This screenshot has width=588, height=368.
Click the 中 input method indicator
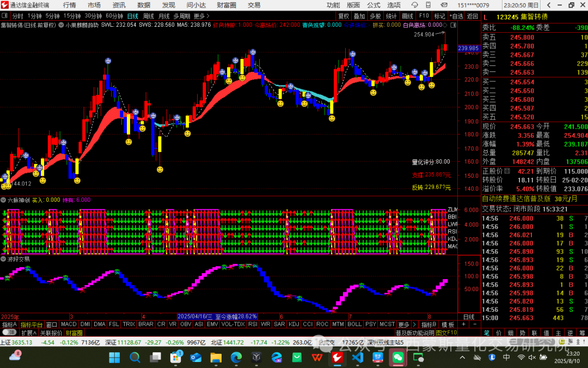(x=506, y=357)
